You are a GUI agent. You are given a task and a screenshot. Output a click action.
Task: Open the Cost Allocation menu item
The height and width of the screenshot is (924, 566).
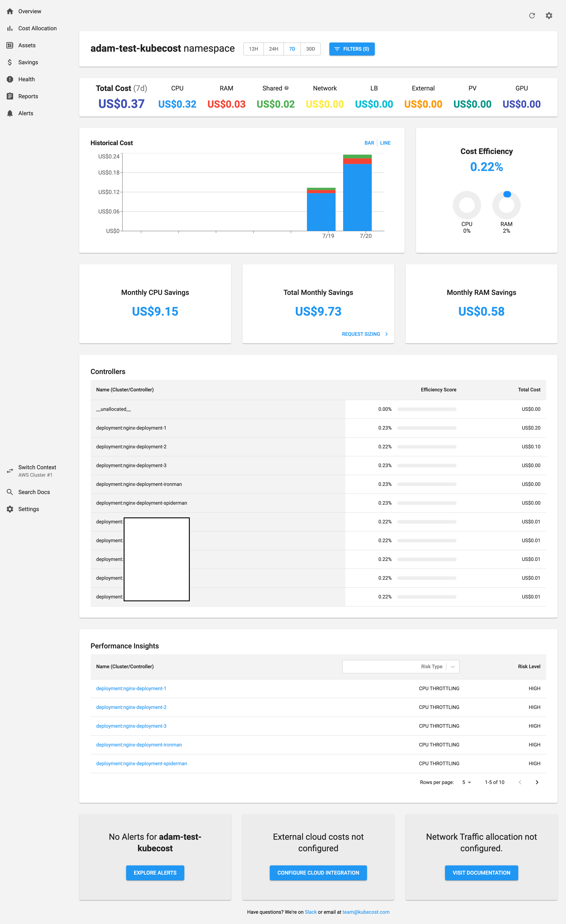pyautogui.click(x=37, y=28)
